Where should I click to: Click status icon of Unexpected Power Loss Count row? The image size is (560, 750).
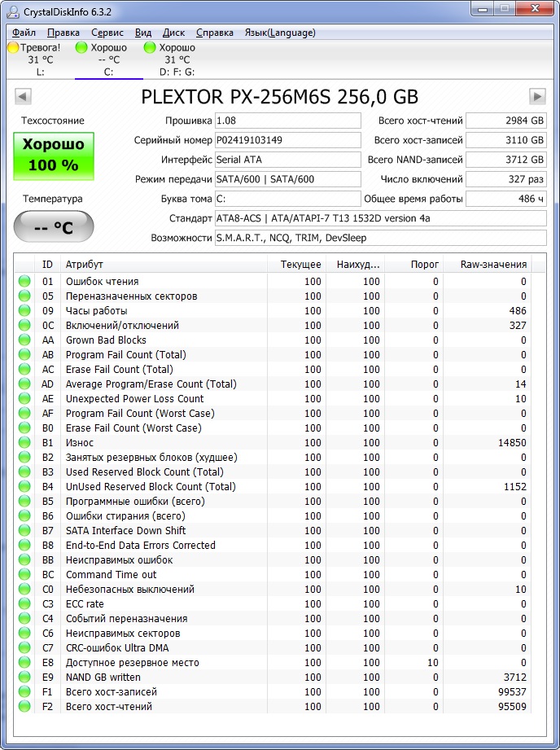[x=24, y=398]
